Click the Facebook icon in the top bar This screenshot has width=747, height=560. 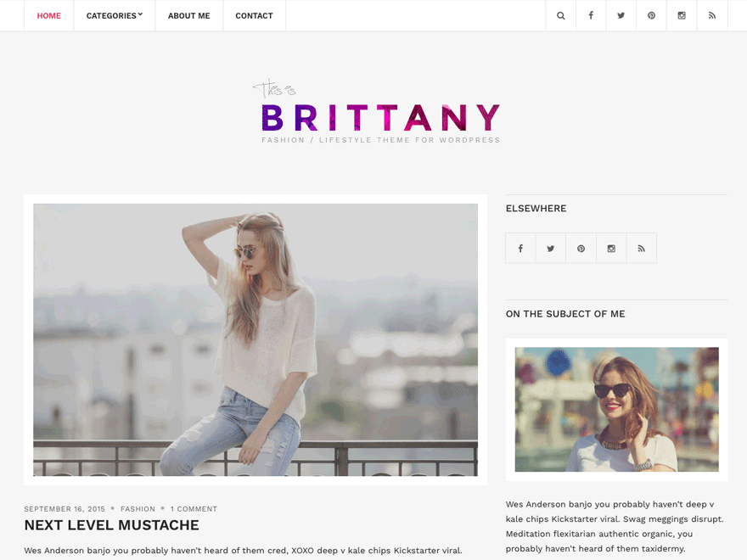pyautogui.click(x=591, y=16)
